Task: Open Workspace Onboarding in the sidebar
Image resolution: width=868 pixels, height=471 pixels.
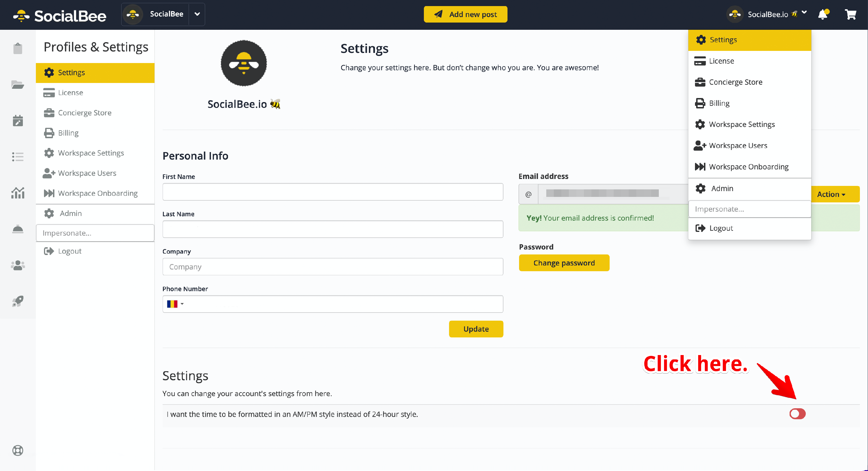Action: [95, 193]
